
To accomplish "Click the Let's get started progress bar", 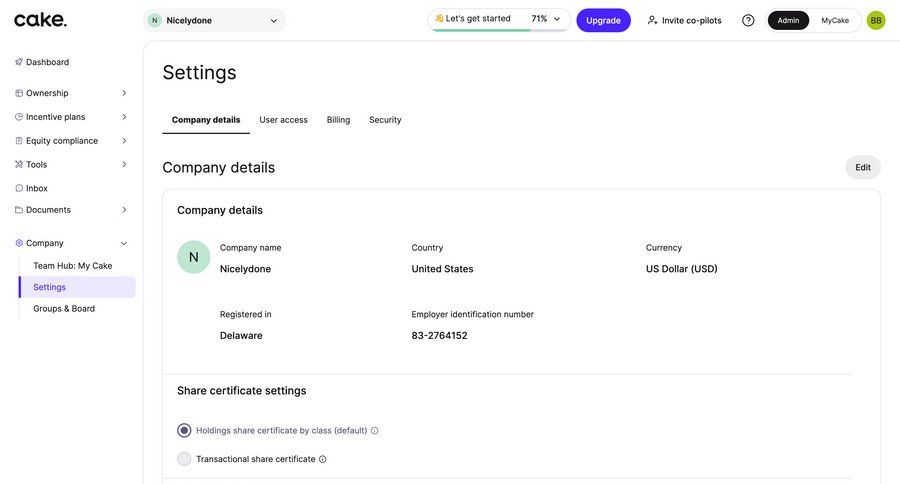I will (498, 20).
